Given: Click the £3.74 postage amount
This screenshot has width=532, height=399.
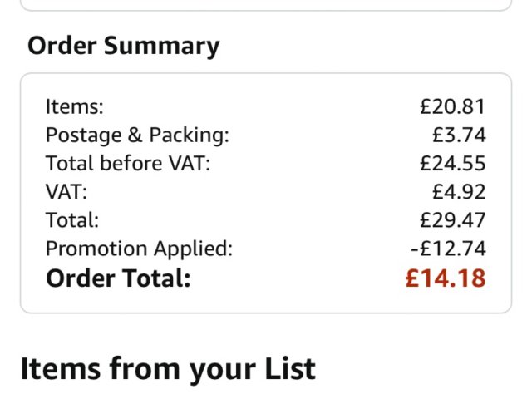Looking at the screenshot, I should click(x=458, y=135).
